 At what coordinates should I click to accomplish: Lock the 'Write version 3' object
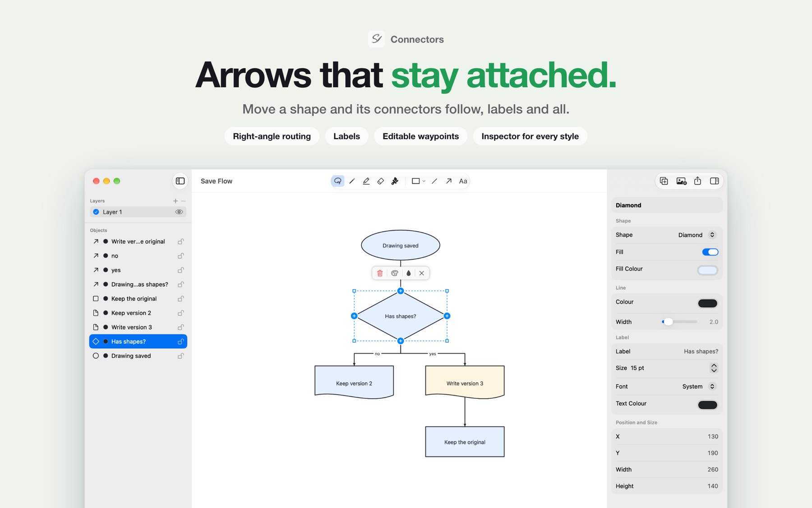coord(180,327)
